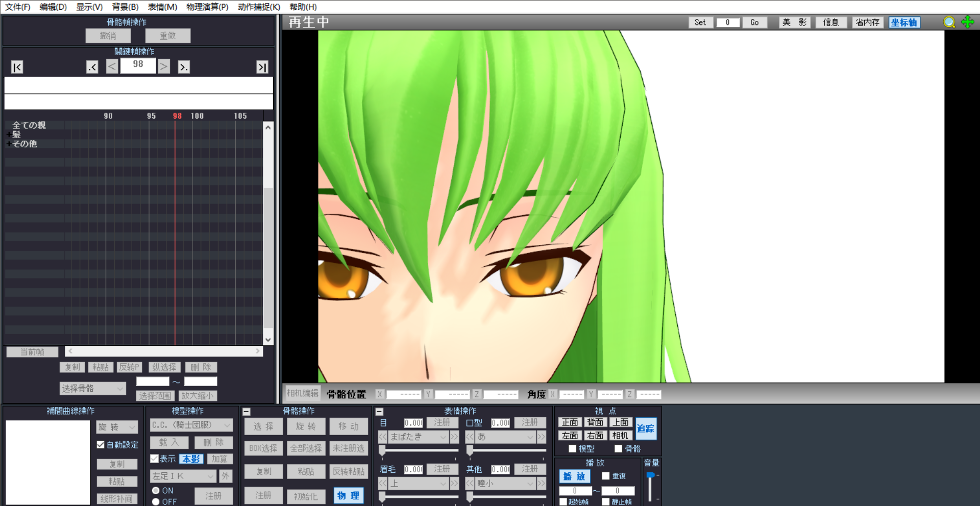Click the 追踪 tracking button
This screenshot has height=506, width=980.
coord(646,428)
